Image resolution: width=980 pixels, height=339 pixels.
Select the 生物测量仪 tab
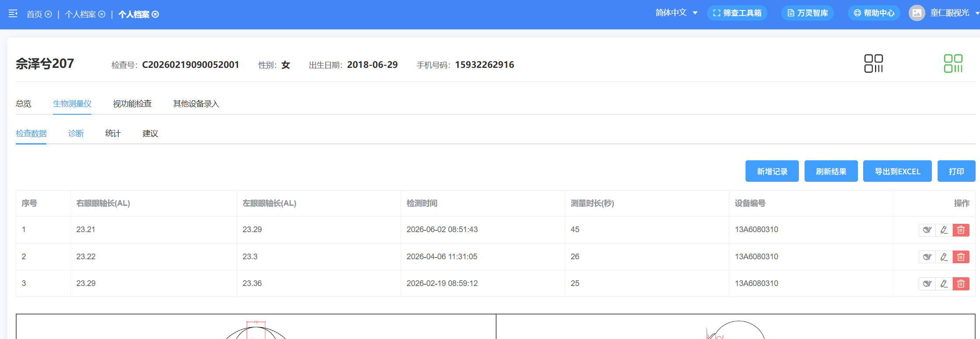coord(72,104)
